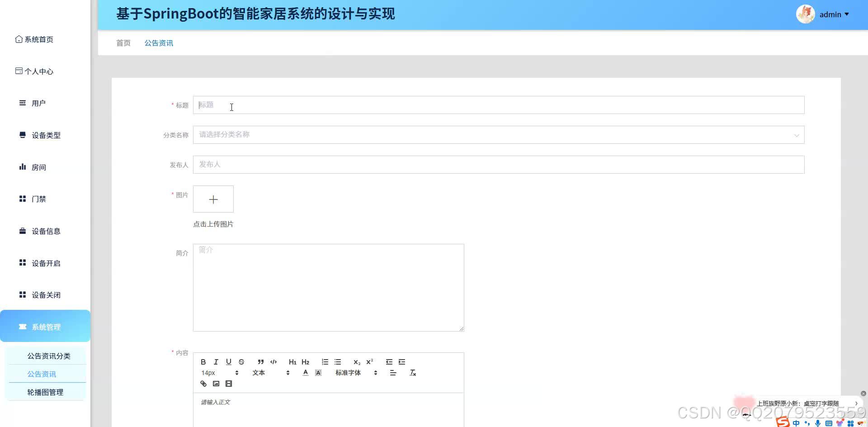Viewport: 868px width, 427px height.
Task: Click the microphone icon on the input bar
Action: click(x=817, y=424)
